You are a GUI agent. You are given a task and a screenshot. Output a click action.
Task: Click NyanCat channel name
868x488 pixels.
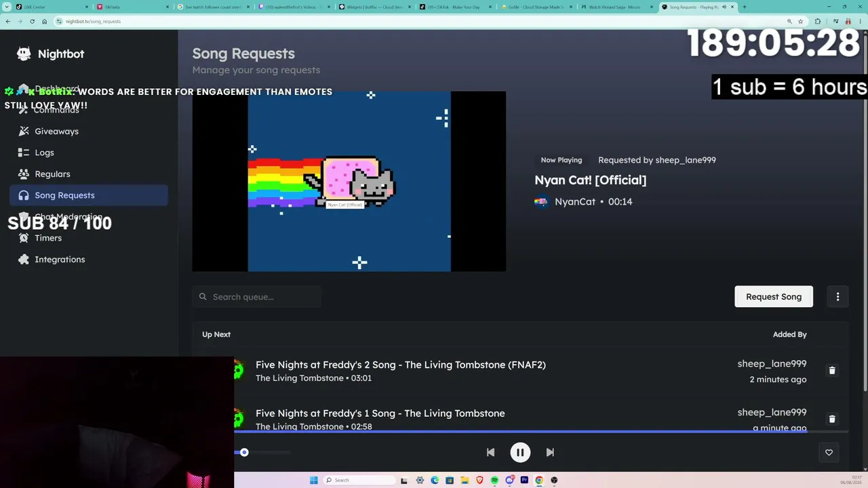click(x=575, y=202)
